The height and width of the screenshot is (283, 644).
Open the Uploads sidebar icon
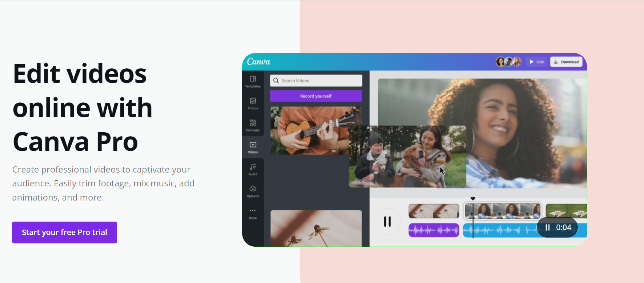(x=253, y=191)
